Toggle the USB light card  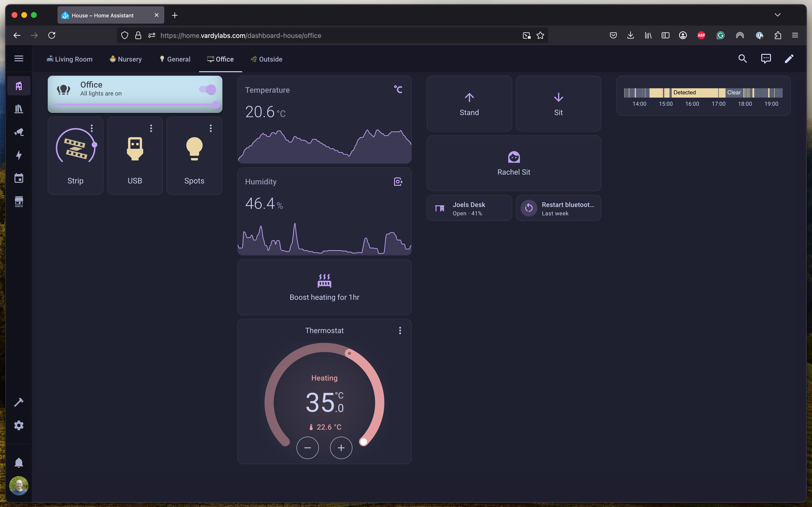tap(135, 149)
